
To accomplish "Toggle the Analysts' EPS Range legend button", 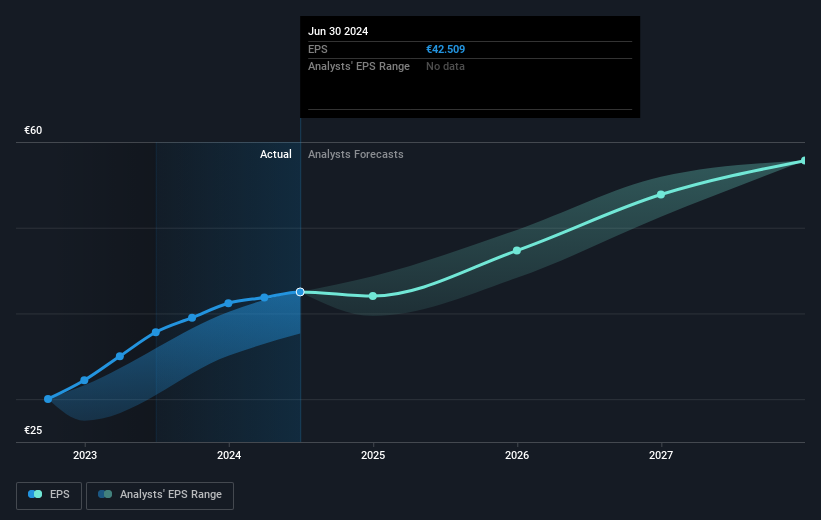I will pos(160,495).
